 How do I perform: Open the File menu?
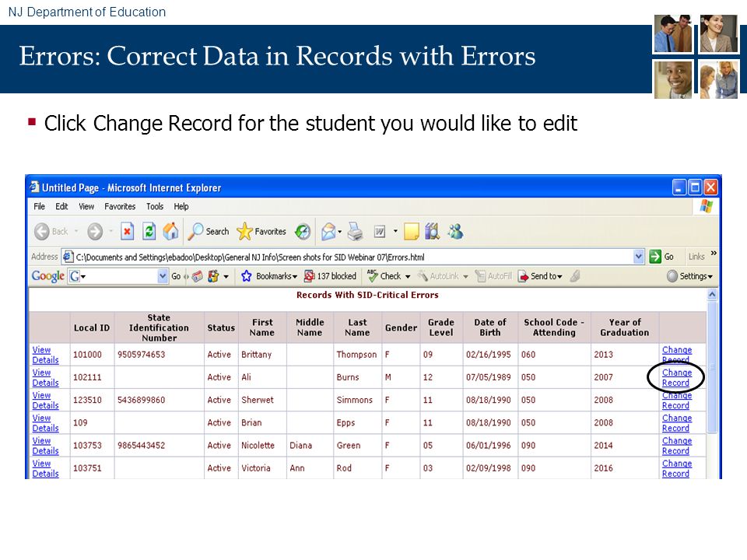click(x=39, y=207)
